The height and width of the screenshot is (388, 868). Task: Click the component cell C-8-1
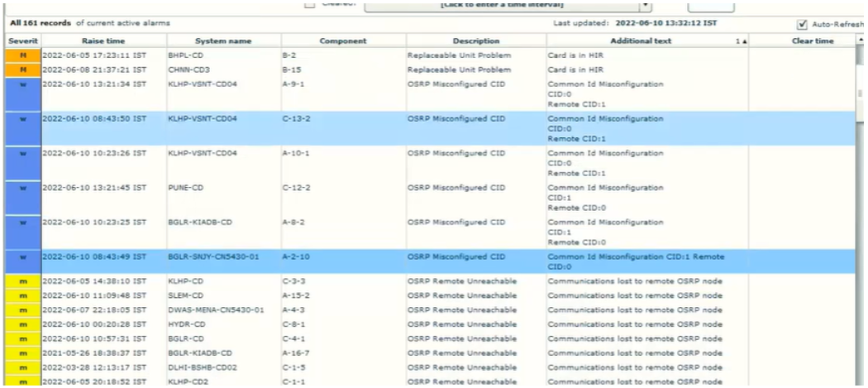pyautogui.click(x=343, y=324)
